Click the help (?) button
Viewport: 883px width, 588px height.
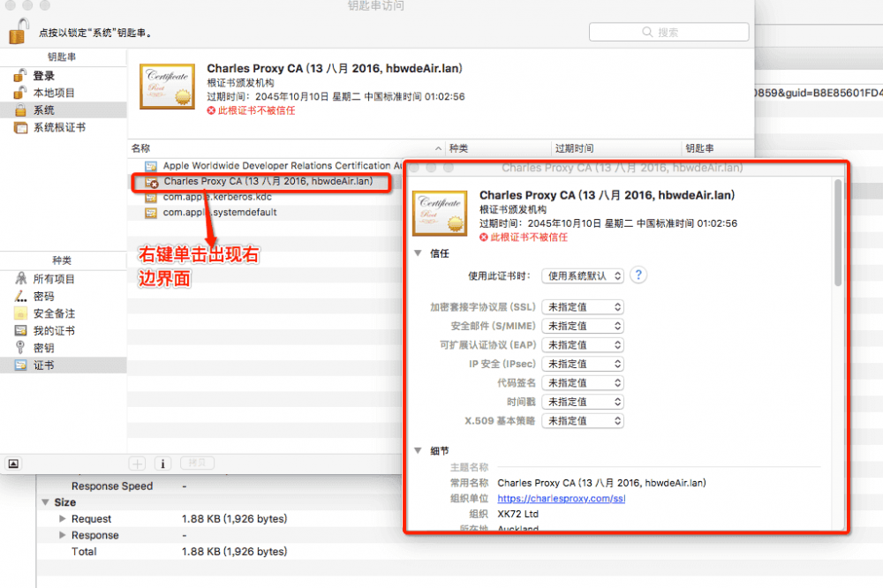638,275
